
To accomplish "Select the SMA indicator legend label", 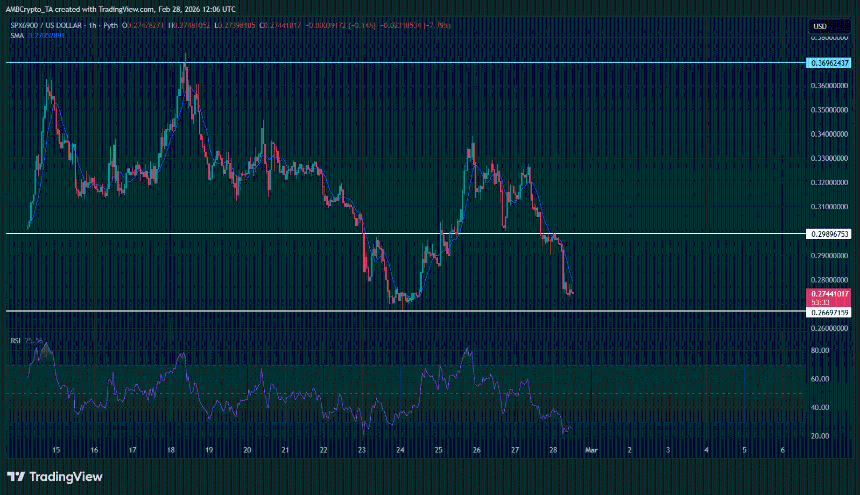I will pyautogui.click(x=15, y=35).
